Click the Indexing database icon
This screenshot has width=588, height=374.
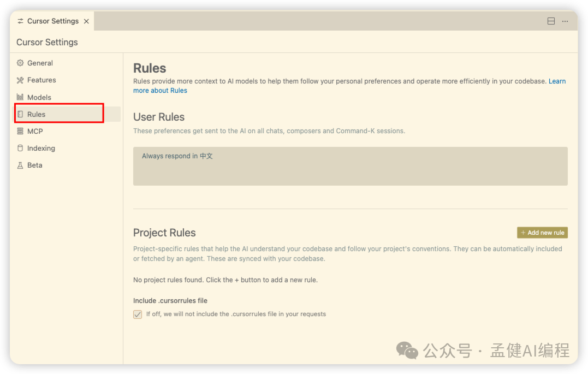click(x=20, y=148)
